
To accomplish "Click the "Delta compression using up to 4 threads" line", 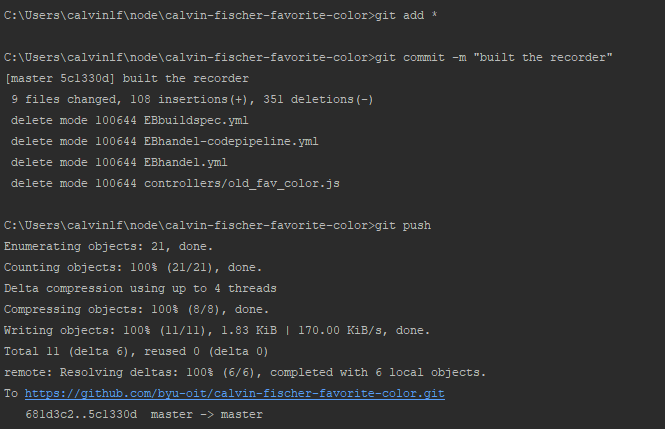I will point(140,289).
